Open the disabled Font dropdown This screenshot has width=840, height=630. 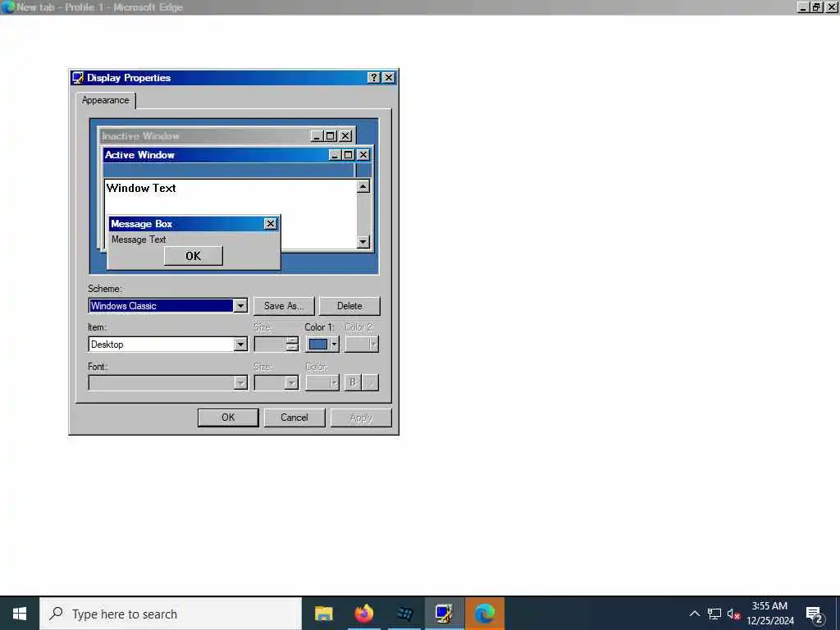tap(240, 382)
